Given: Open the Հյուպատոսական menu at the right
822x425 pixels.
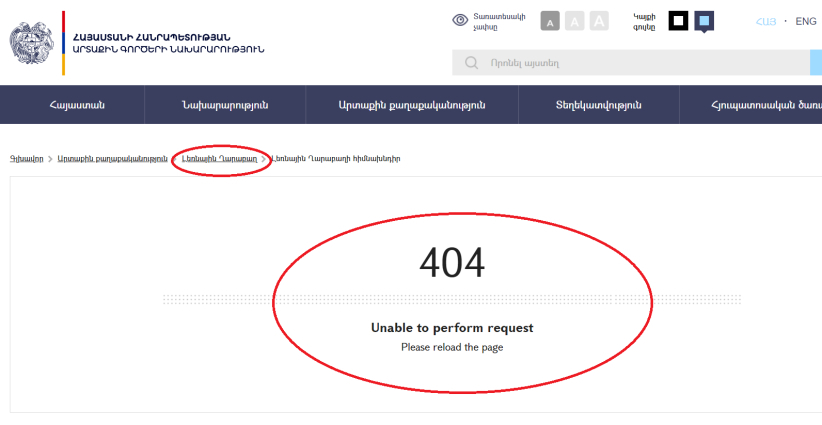Looking at the screenshot, I should point(760,105).
